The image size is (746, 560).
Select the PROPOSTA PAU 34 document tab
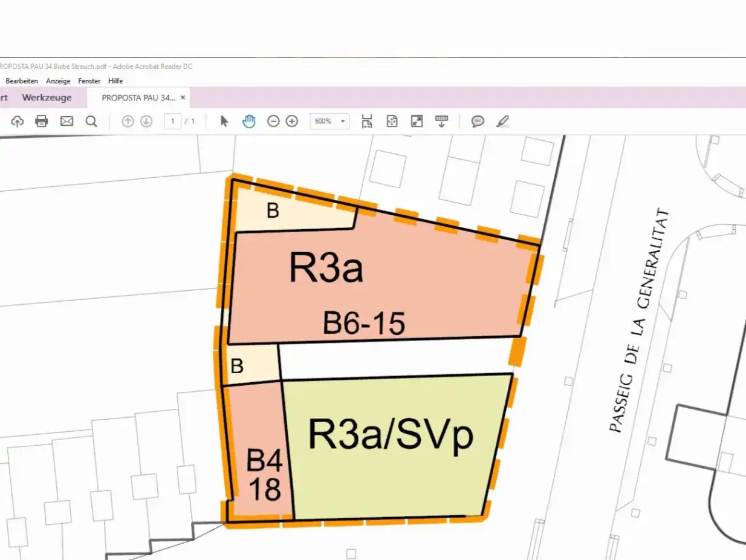tap(138, 97)
